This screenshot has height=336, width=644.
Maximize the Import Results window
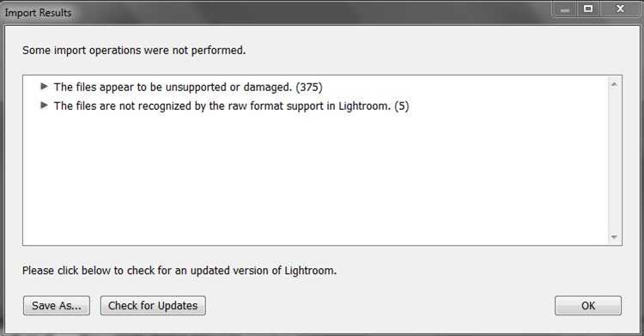click(588, 9)
